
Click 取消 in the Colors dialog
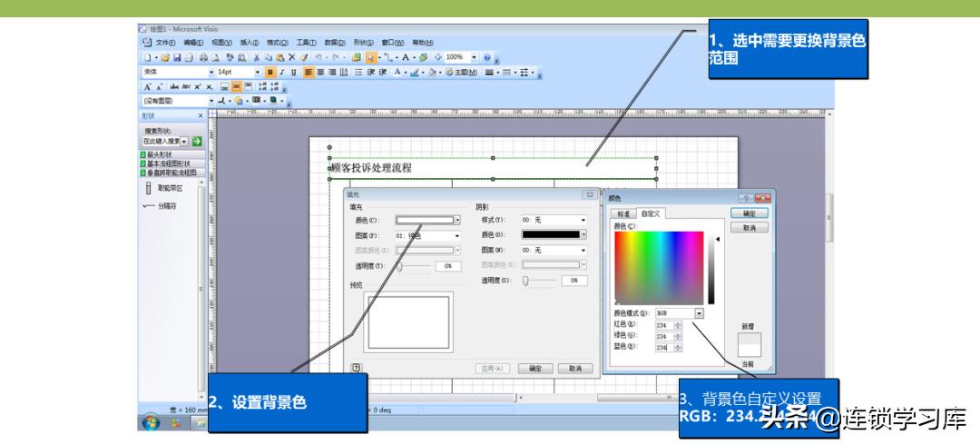point(750,228)
